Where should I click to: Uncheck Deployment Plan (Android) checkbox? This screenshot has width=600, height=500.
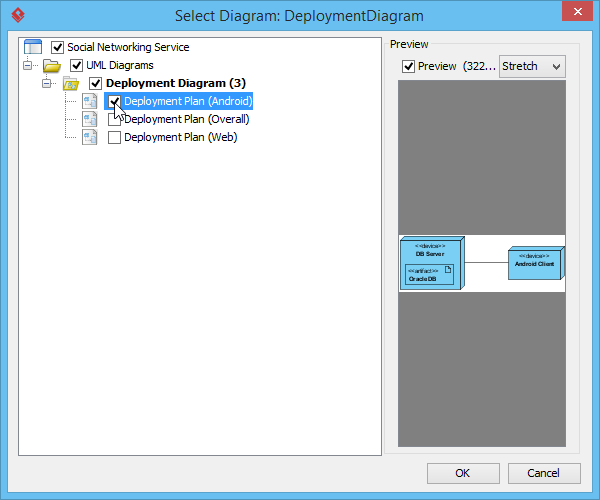(x=114, y=101)
